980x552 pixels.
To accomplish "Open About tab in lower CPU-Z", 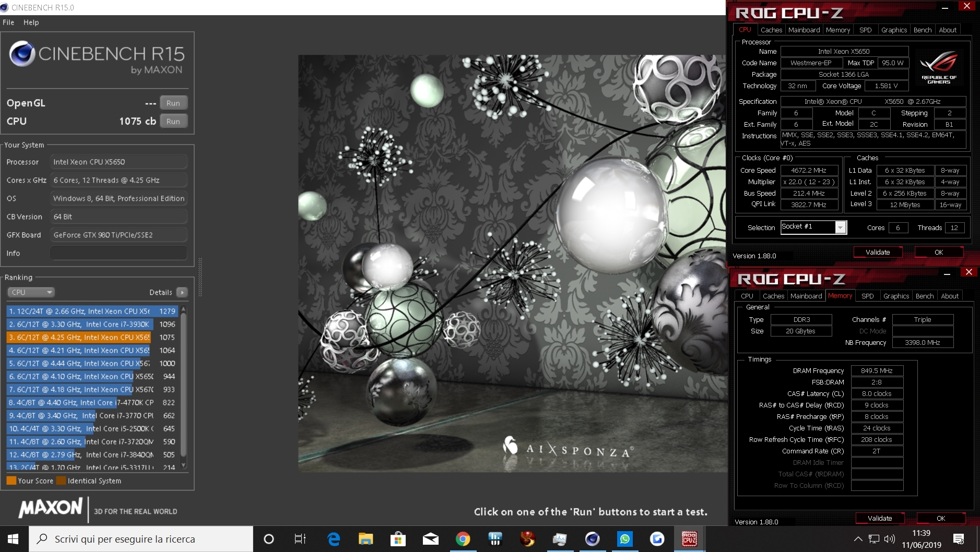I will (x=950, y=296).
